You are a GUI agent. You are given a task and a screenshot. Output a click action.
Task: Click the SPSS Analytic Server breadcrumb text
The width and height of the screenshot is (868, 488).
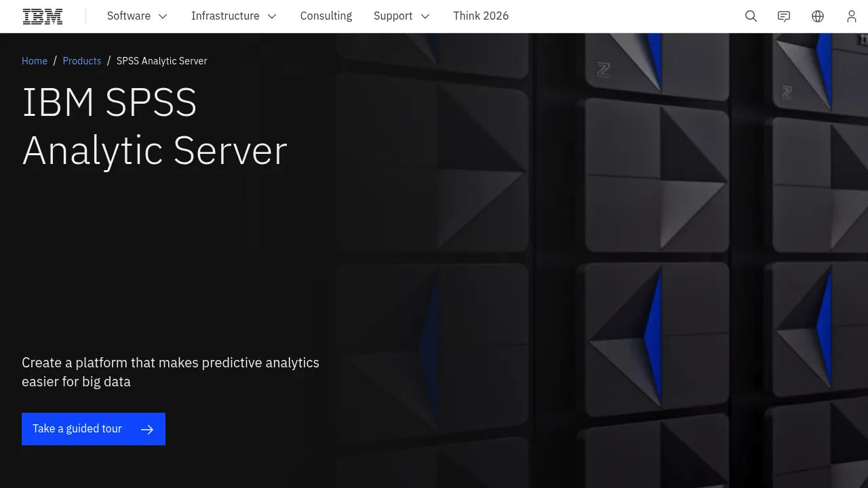coord(162,61)
